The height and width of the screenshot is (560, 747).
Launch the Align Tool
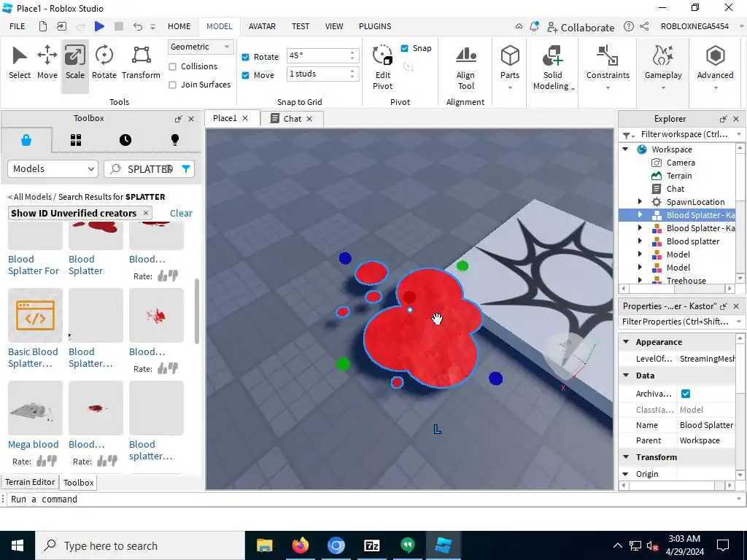(465, 68)
